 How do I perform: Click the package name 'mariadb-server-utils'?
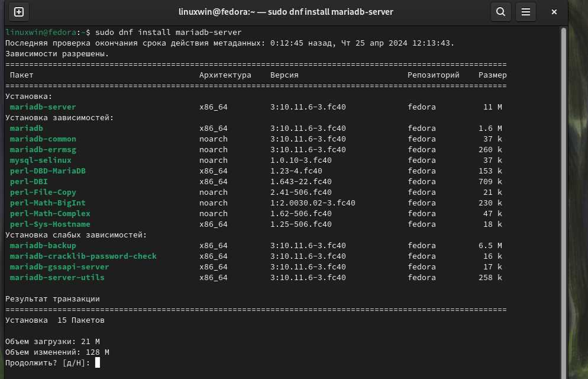(57, 278)
